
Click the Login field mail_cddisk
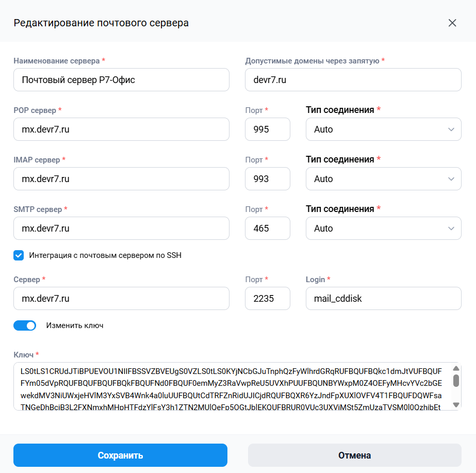(383, 299)
